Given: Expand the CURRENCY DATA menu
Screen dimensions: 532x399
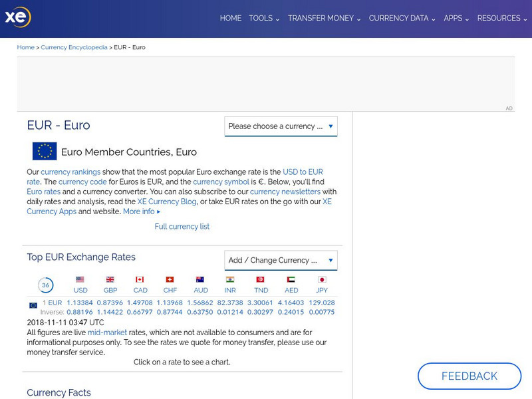Looking at the screenshot, I should [x=402, y=18].
